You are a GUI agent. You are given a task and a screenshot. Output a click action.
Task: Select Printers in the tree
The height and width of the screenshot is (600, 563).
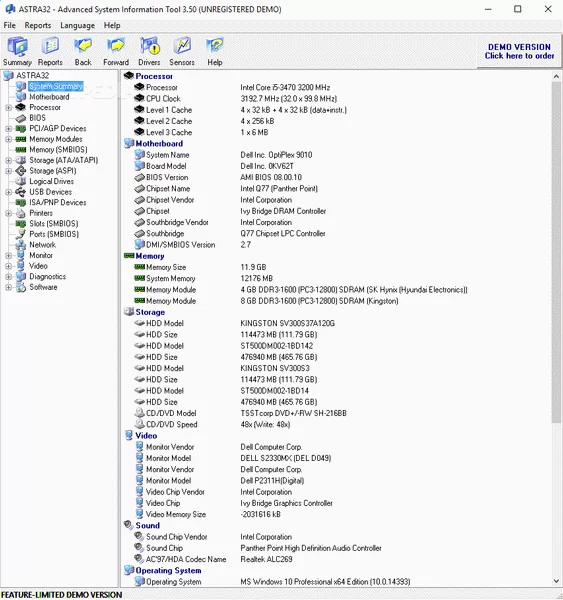pyautogui.click(x=41, y=213)
